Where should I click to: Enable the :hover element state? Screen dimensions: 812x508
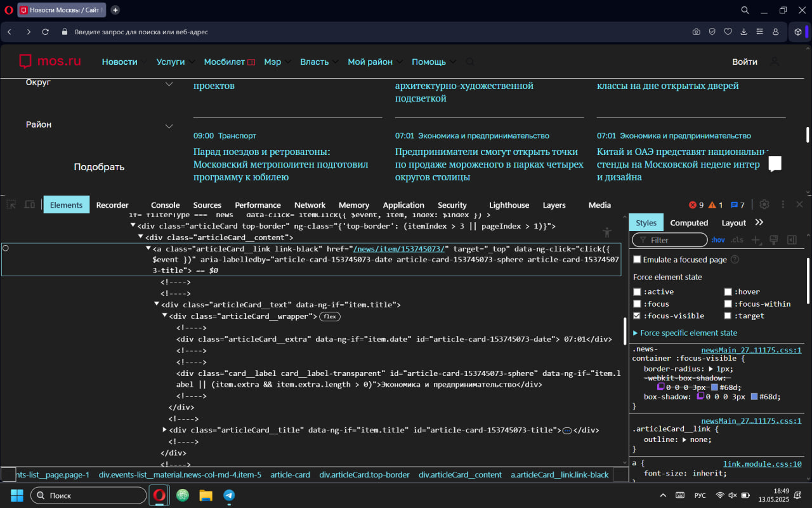[728, 291]
